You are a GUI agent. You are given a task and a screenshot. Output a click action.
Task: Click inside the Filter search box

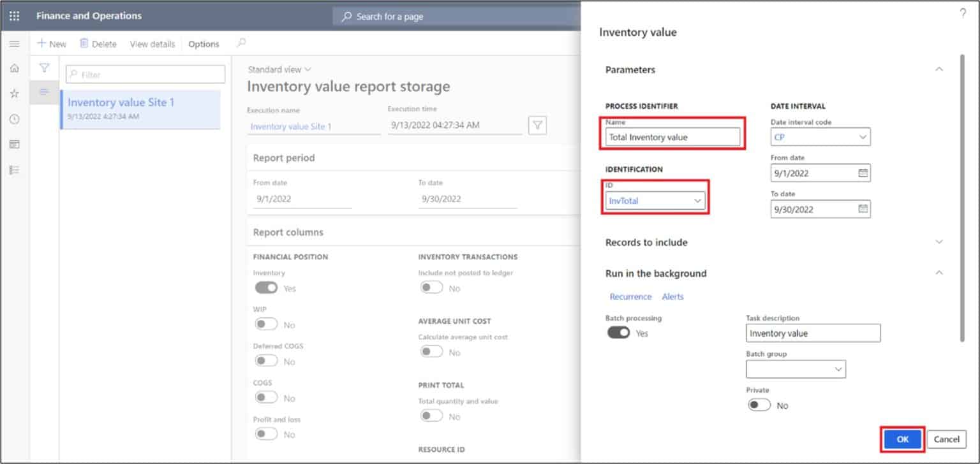click(x=145, y=73)
